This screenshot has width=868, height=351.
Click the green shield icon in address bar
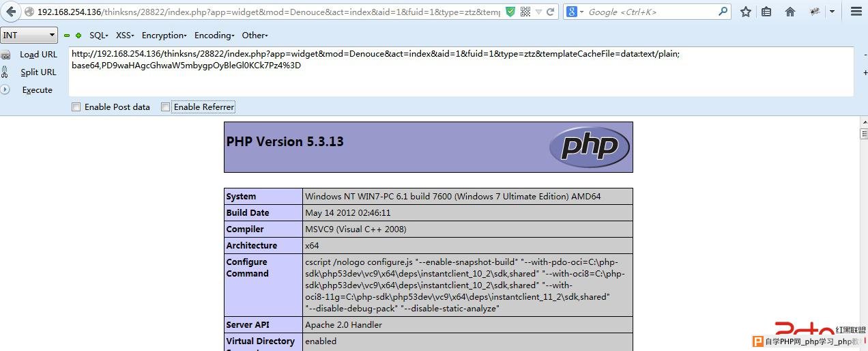coord(510,12)
